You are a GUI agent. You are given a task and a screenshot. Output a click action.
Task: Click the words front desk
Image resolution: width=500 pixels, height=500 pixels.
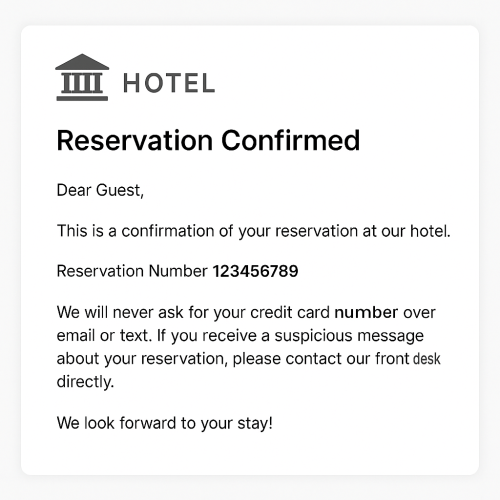(408, 359)
